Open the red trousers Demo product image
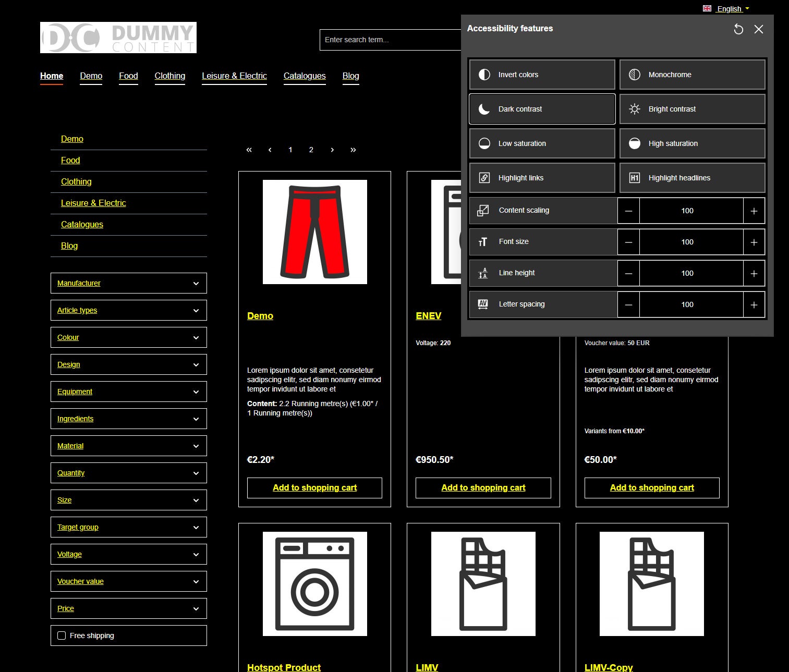 coord(315,232)
